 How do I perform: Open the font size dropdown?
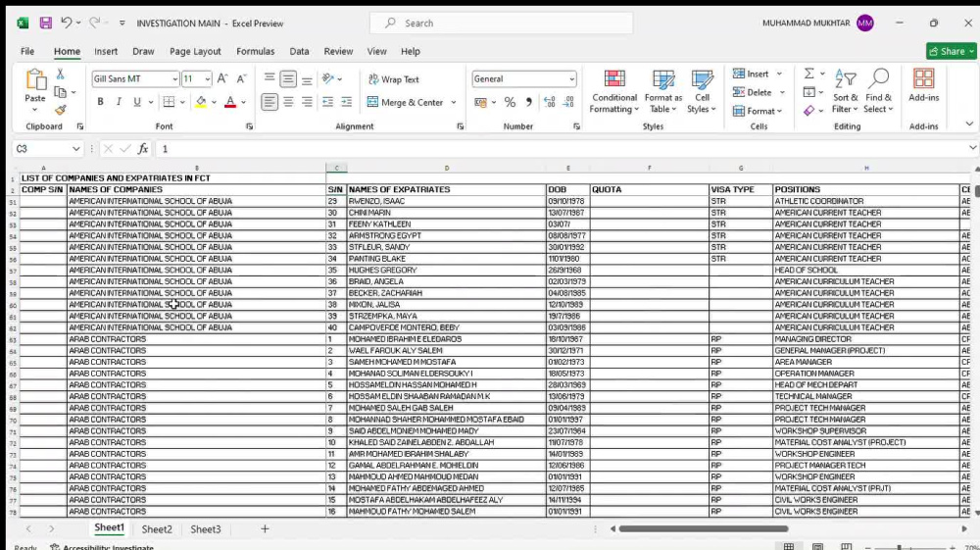point(208,78)
